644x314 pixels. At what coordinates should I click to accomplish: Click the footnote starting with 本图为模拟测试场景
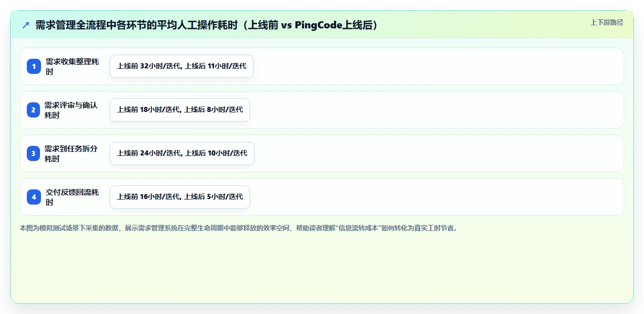[239, 228]
